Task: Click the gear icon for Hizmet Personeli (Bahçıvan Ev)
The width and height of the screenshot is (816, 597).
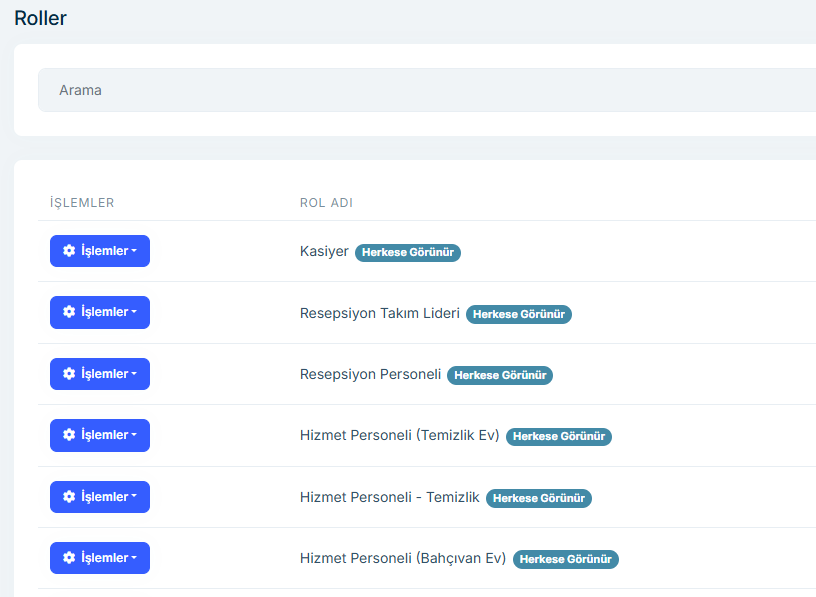Action: 69,558
